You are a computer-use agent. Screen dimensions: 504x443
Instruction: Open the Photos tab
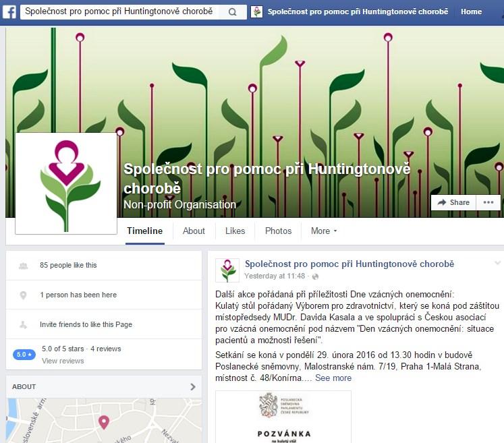(x=279, y=231)
